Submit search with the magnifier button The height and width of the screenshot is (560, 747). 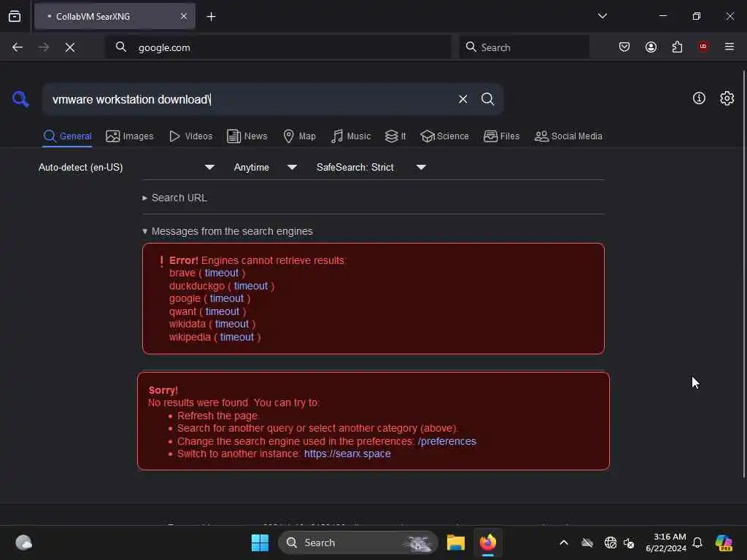[487, 99]
